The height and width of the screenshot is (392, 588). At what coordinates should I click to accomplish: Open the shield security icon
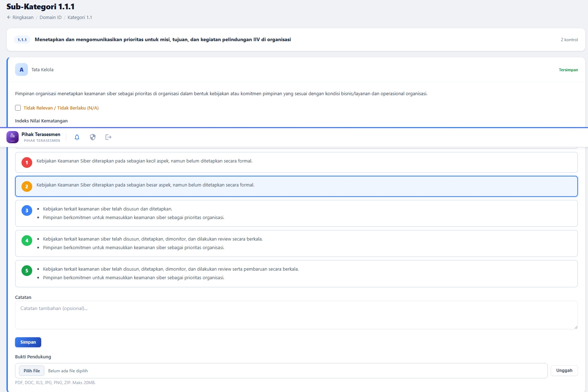point(93,137)
